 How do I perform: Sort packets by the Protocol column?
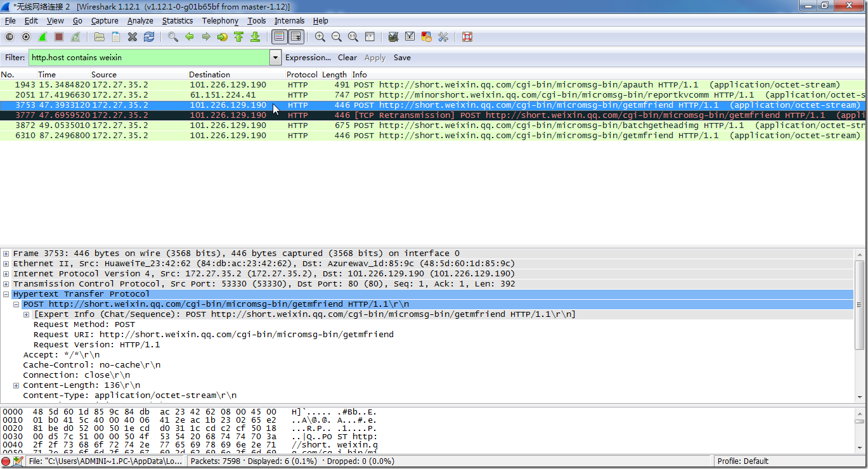[302, 75]
